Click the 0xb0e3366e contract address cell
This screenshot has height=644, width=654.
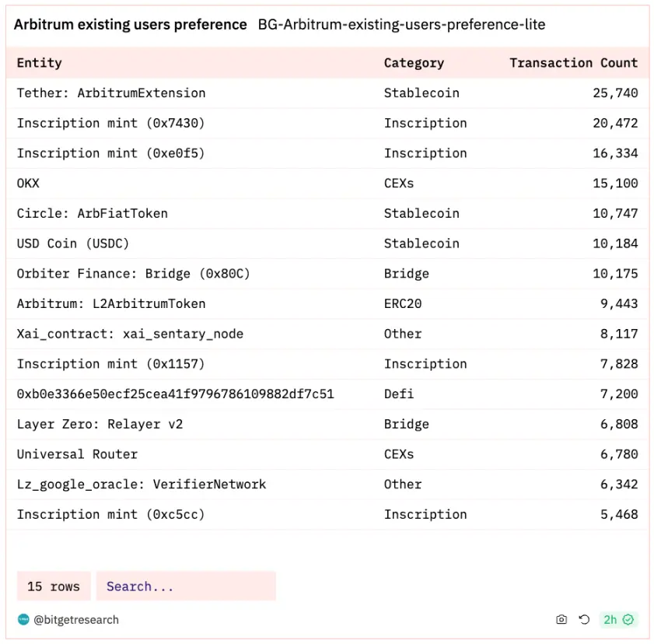(175, 394)
